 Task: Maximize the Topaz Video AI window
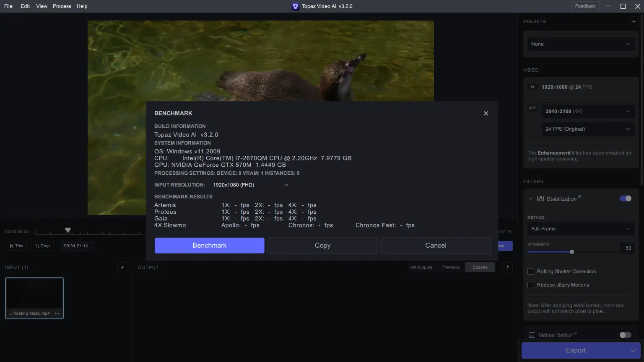pyautogui.click(x=623, y=6)
